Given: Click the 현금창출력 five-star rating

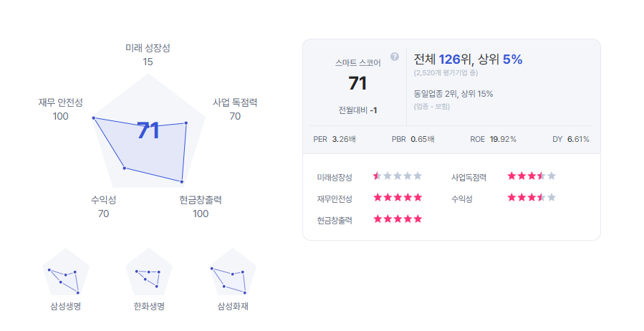Looking at the screenshot, I should coord(398,219).
